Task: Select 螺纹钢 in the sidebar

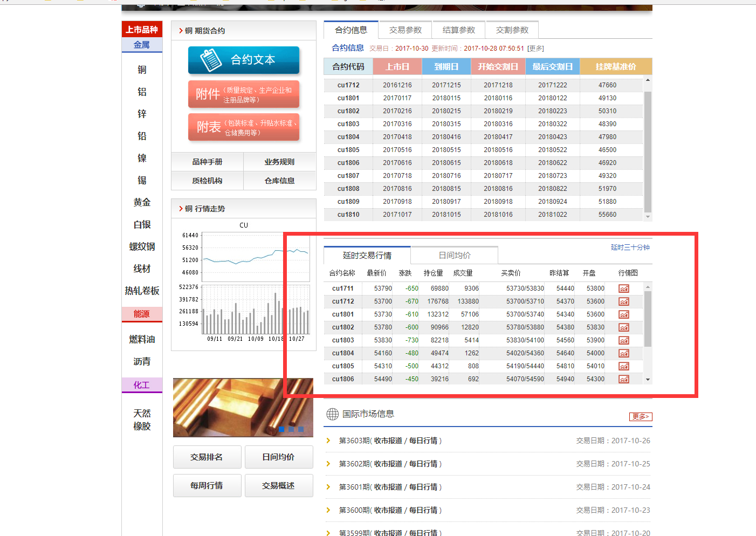Action: point(142,246)
